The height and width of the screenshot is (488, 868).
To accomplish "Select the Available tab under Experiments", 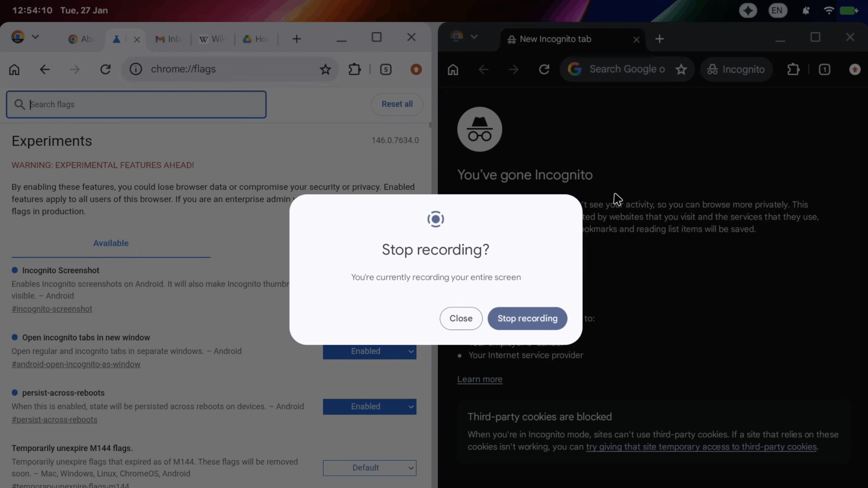I will click(x=111, y=243).
